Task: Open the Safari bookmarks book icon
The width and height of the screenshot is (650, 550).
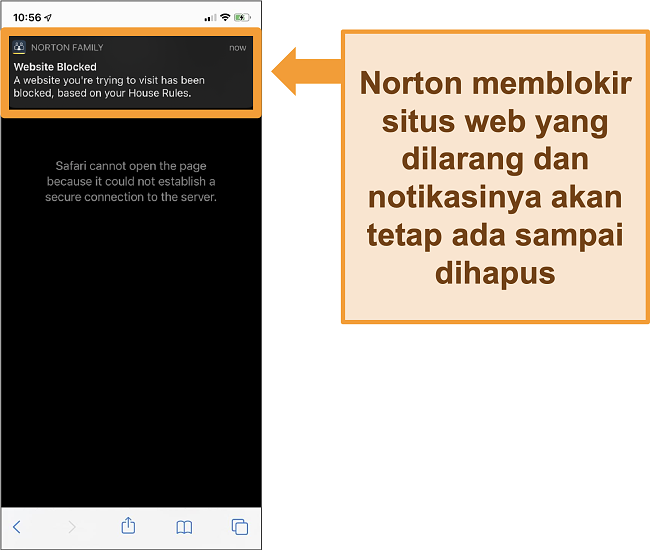Action: [x=184, y=527]
